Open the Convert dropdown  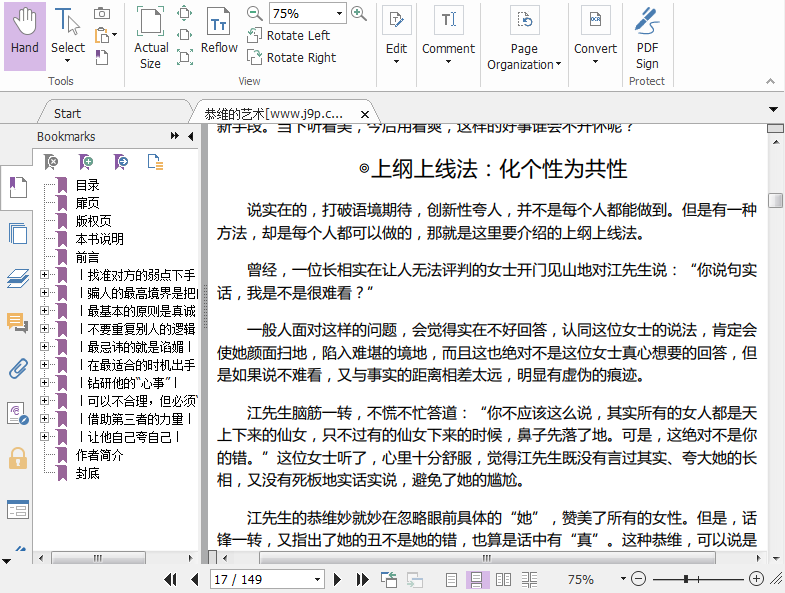595,36
